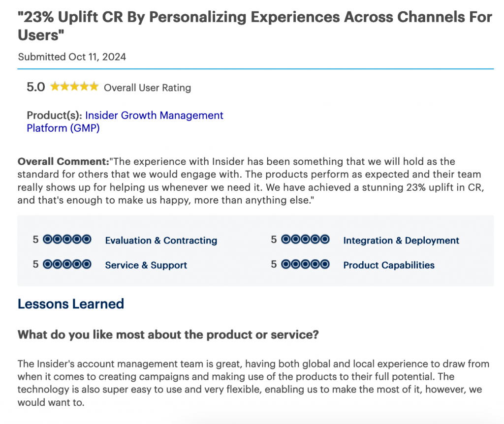The width and height of the screenshot is (504, 424).
Task: Click the last gold star in overall rating
Action: pyautogui.click(x=94, y=87)
